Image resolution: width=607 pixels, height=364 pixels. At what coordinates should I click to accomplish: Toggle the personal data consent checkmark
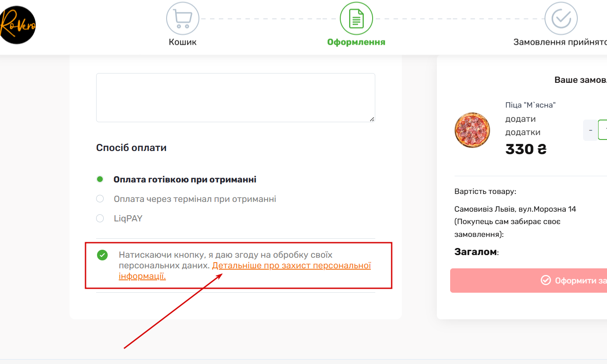(102, 255)
